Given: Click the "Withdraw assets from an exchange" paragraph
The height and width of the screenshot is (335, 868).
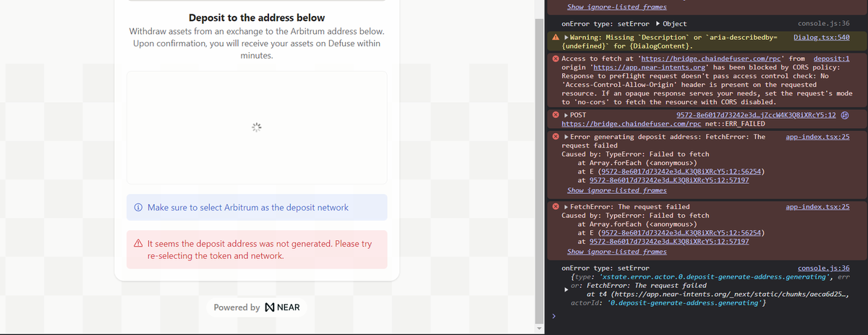Looking at the screenshot, I should [x=257, y=43].
